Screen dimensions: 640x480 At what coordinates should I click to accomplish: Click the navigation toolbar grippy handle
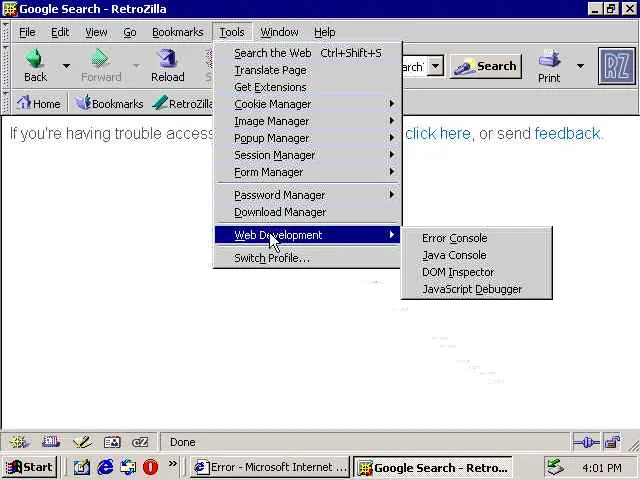[x=5, y=66]
